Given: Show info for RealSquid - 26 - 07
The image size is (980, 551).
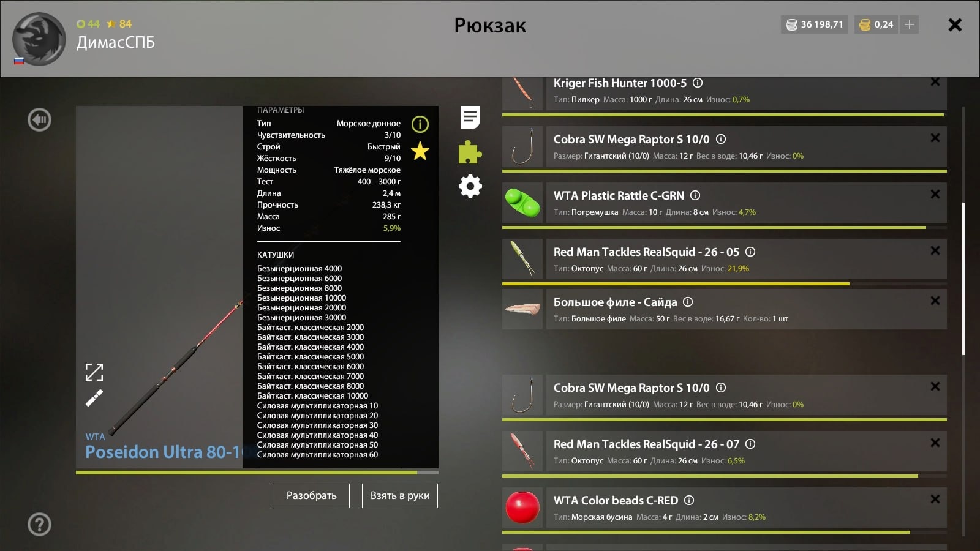Looking at the screenshot, I should pos(750,444).
